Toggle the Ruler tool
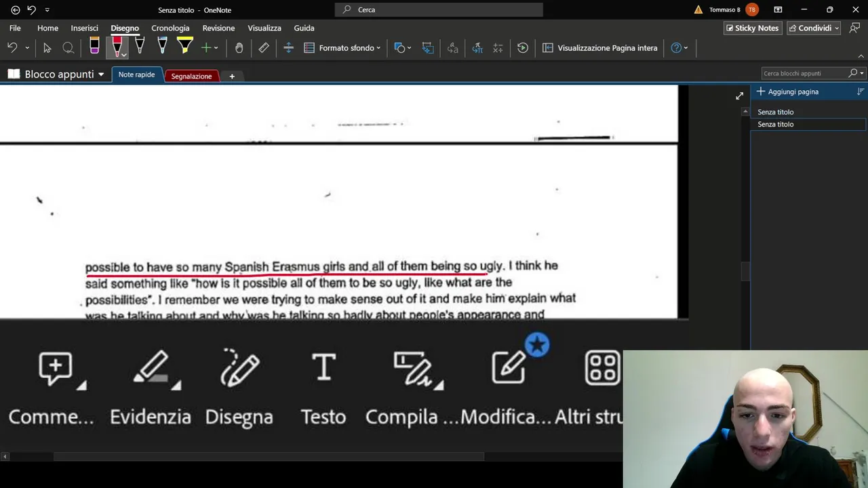Screen dimensions: 868x488 tap(264, 48)
